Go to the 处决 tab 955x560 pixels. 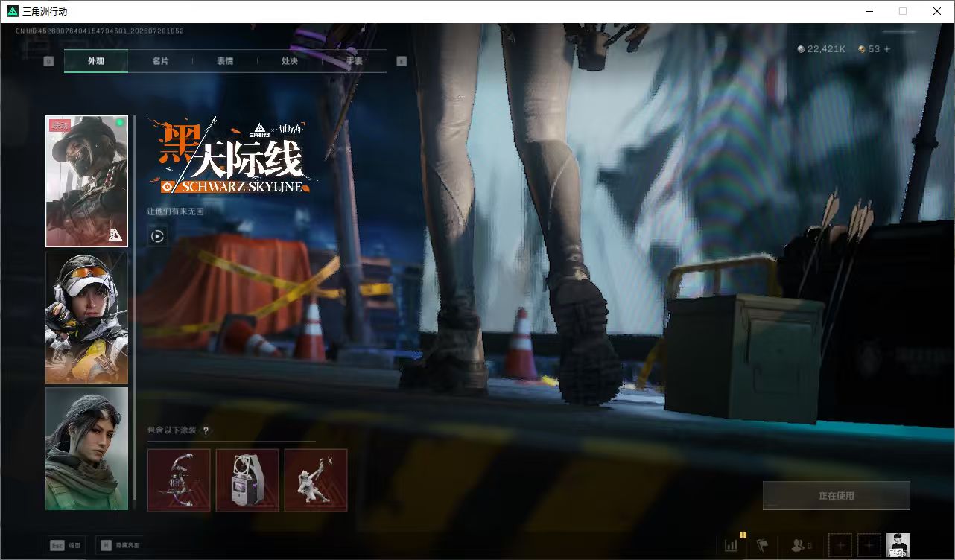[x=289, y=61]
